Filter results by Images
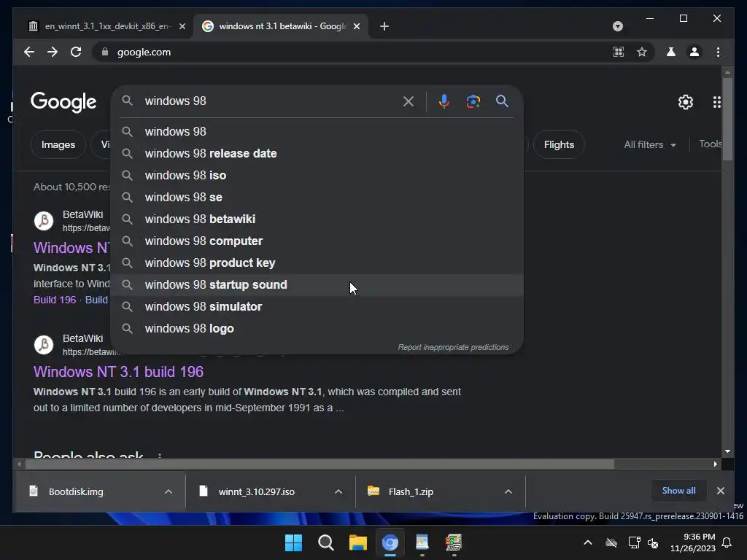This screenshot has height=560, width=747. 58,145
